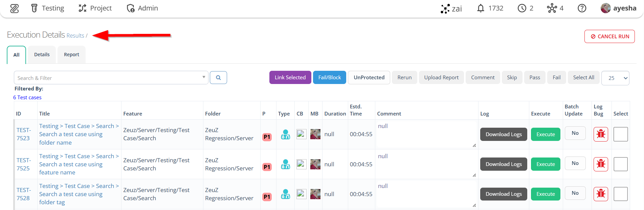Tick the Select checkbox for TEST-7528
Viewport: 644px width, 210px height.
point(621,194)
